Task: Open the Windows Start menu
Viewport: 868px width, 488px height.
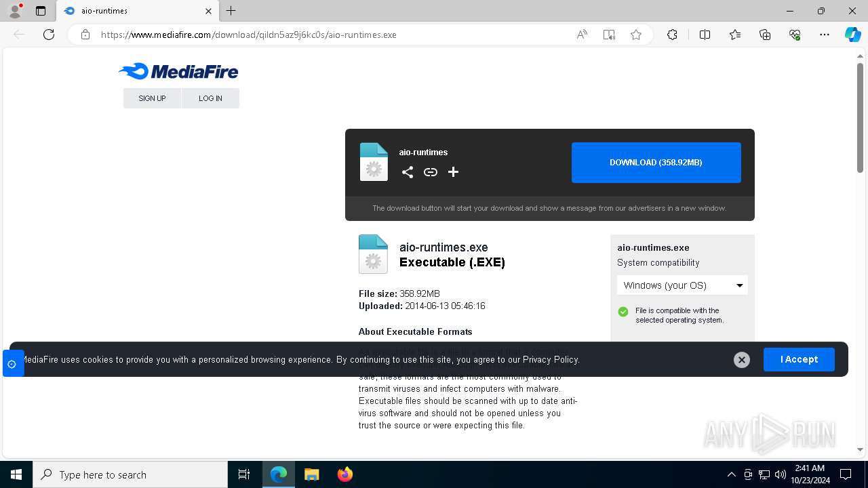Action: coord(16,474)
